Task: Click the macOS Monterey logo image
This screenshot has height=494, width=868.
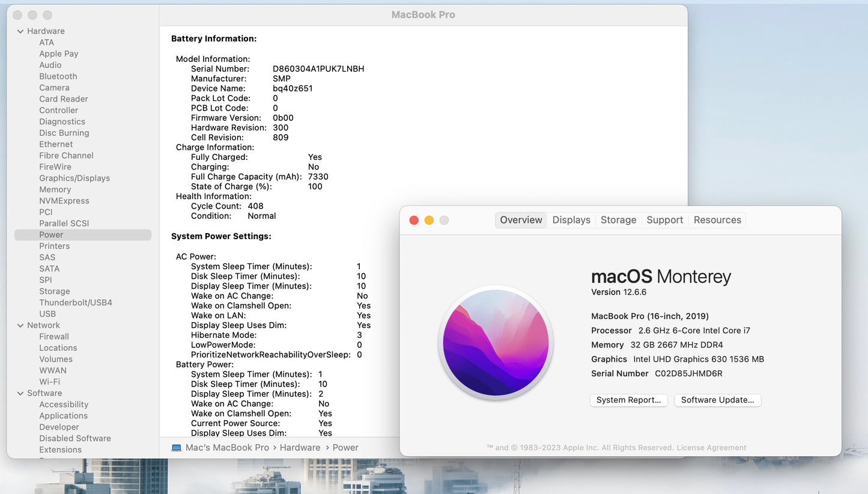Action: pos(496,343)
